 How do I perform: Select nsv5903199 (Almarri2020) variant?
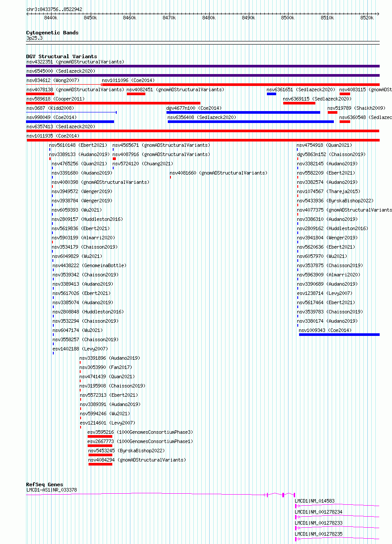tap(83, 238)
